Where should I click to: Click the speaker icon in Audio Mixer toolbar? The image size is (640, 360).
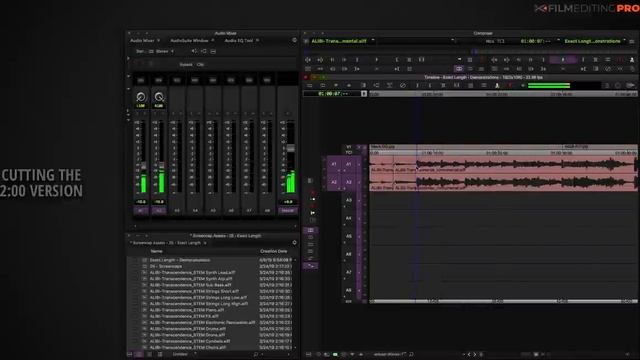coord(194,51)
